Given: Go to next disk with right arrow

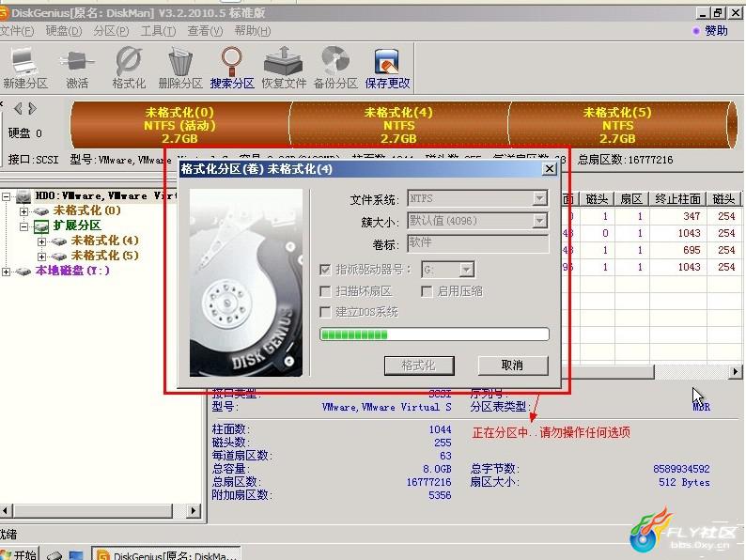Looking at the screenshot, I should pyautogui.click(x=32, y=108).
